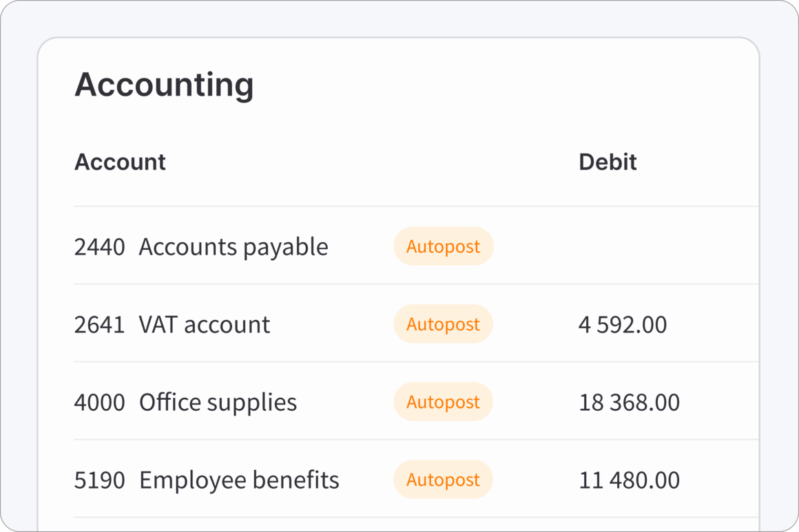Click the 4 592.00 debit value field
This screenshot has width=799, height=532.
tap(623, 323)
